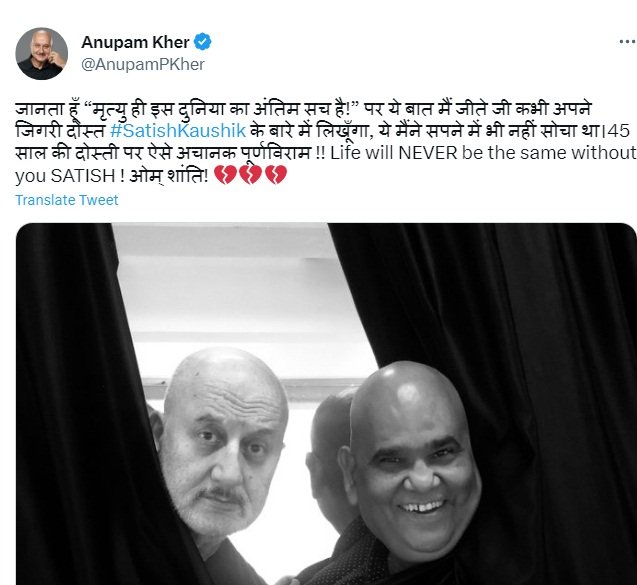Open the round profile avatar
The height and width of the screenshot is (585, 637).
pyautogui.click(x=41, y=54)
